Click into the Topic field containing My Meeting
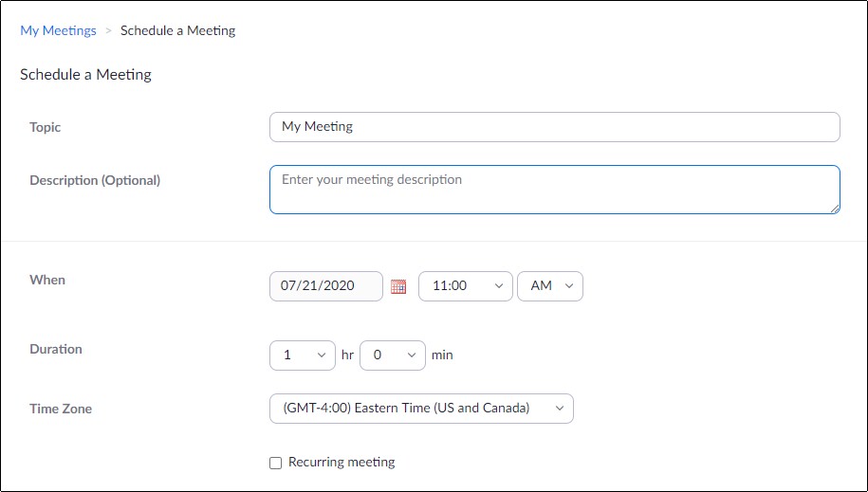 [x=555, y=127]
